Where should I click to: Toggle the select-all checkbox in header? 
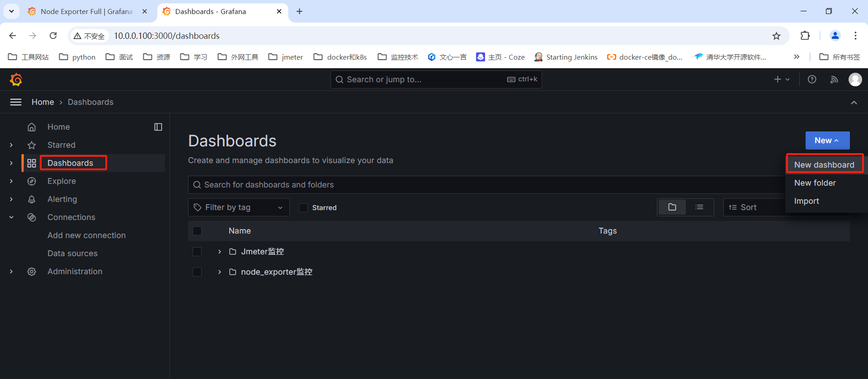(x=197, y=231)
